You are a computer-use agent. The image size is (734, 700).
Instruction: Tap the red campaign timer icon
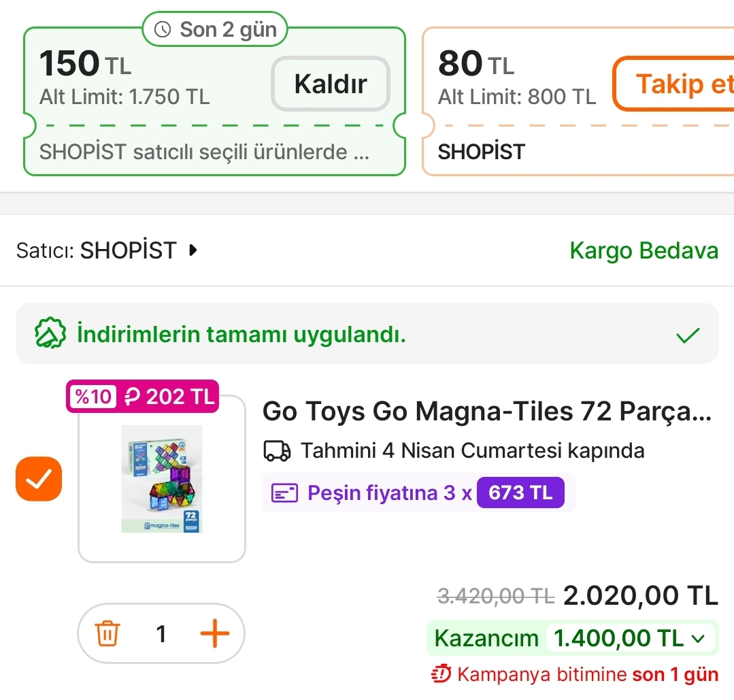(441, 675)
